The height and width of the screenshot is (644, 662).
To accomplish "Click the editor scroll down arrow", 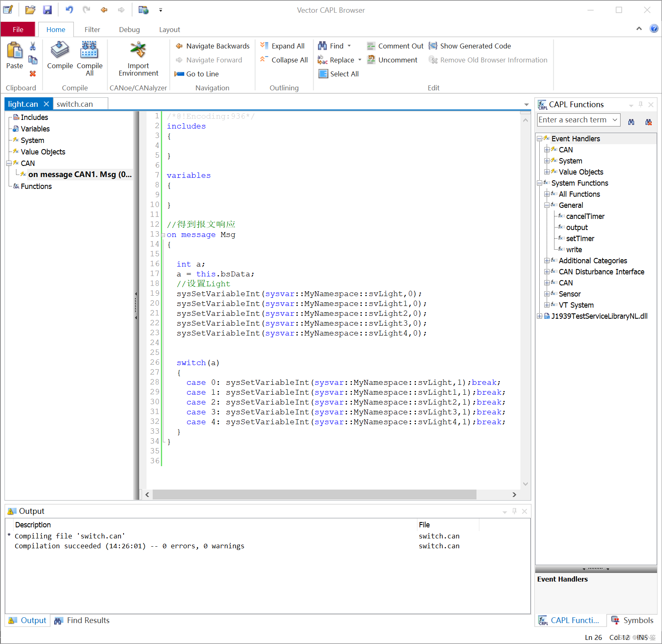I will (x=525, y=484).
